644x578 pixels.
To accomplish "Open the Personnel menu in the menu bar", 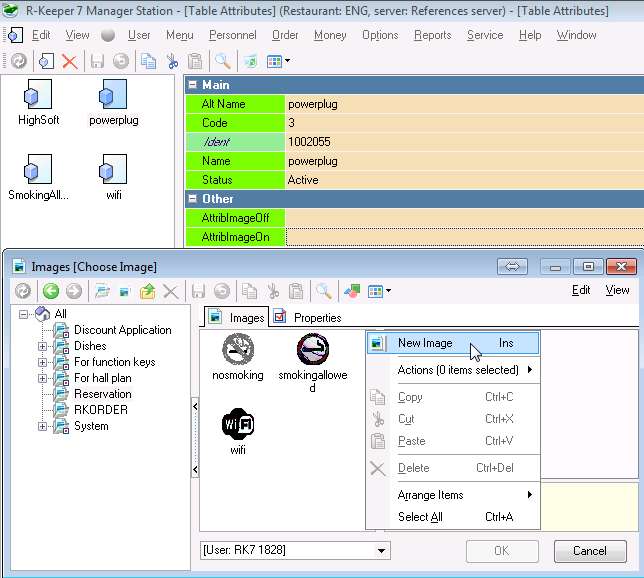I will (x=232, y=35).
